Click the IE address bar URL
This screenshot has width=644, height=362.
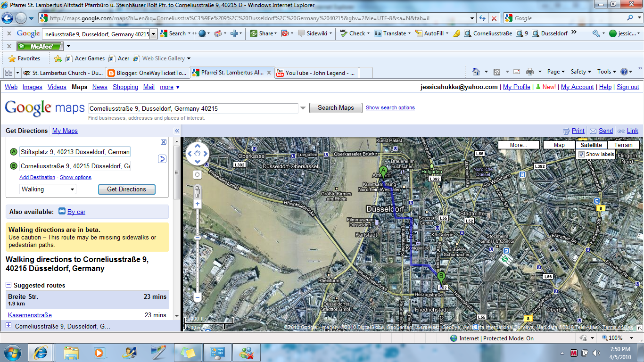click(255, 18)
